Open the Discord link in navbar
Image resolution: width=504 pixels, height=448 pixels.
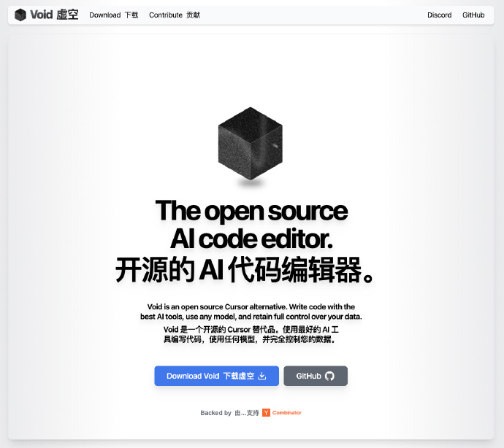(x=440, y=15)
